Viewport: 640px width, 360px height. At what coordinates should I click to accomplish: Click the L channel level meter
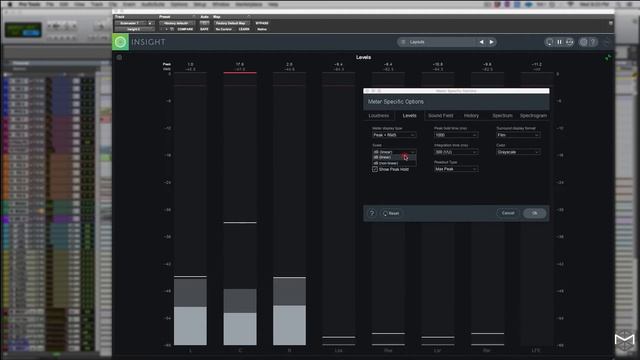pos(190,209)
